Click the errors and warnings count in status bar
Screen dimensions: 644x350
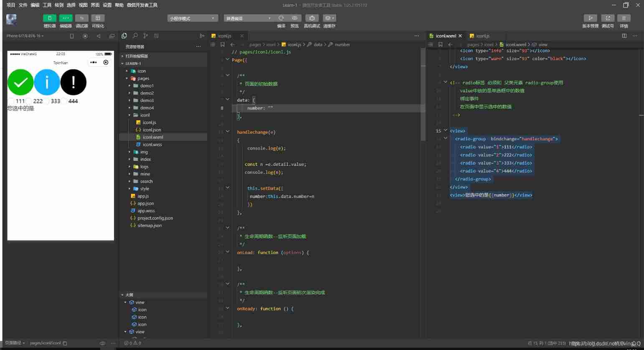[133, 343]
